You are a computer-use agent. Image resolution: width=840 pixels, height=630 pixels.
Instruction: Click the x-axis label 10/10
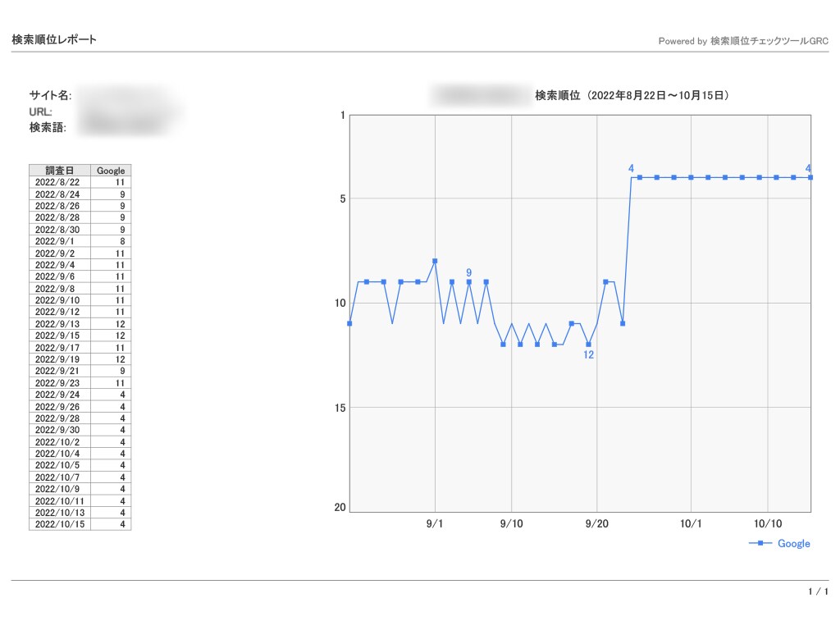pyautogui.click(x=768, y=523)
